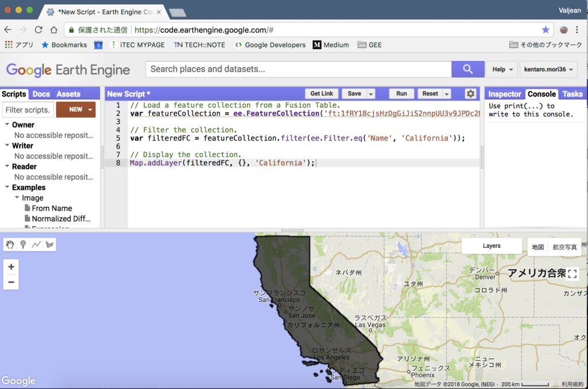Image resolution: width=588 pixels, height=389 pixels.
Task: Click the Get Link button
Action: point(322,94)
